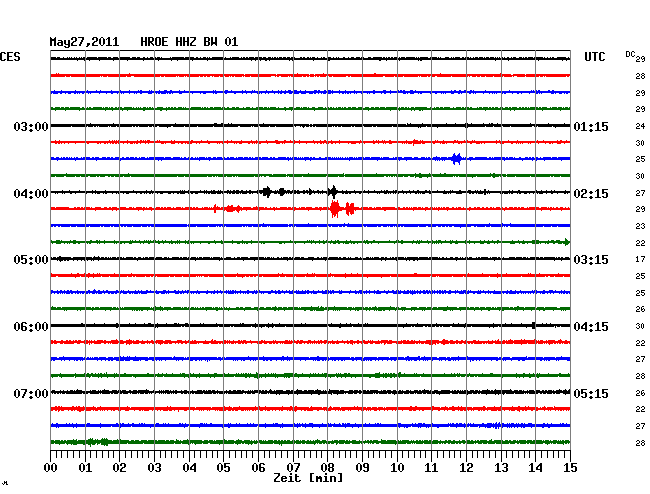
Task: Click the green arrow marker at trace end
Action: 567,242
